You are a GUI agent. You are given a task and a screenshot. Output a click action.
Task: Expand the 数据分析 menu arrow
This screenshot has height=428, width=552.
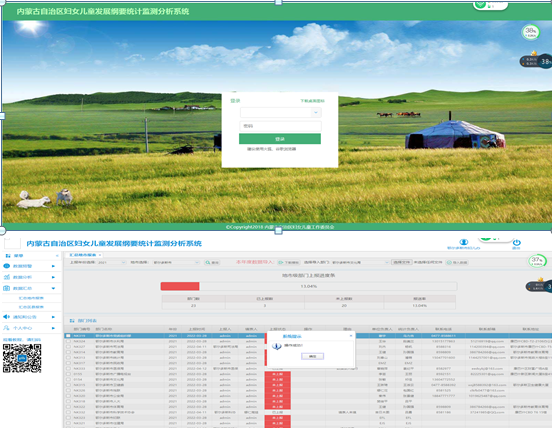click(x=53, y=277)
